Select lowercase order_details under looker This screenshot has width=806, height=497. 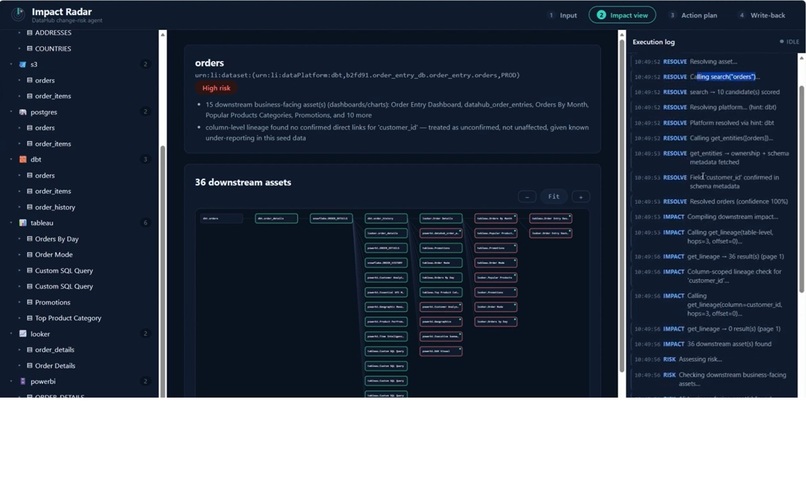(x=54, y=350)
